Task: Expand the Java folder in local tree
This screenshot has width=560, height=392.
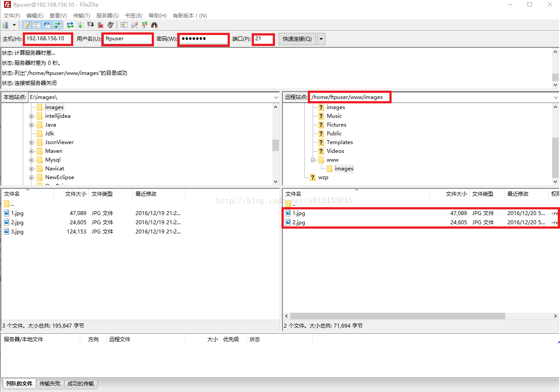Action: [32, 125]
